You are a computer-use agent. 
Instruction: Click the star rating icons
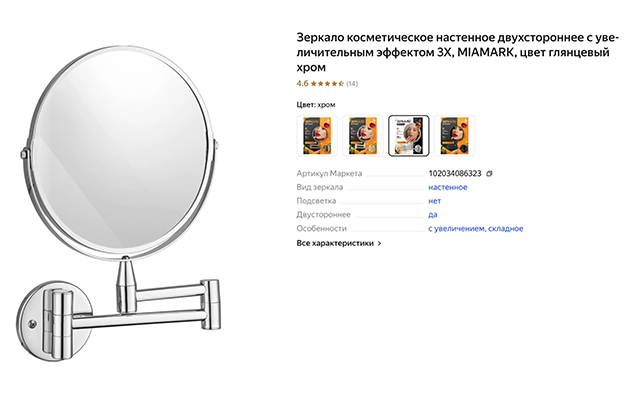tap(327, 84)
